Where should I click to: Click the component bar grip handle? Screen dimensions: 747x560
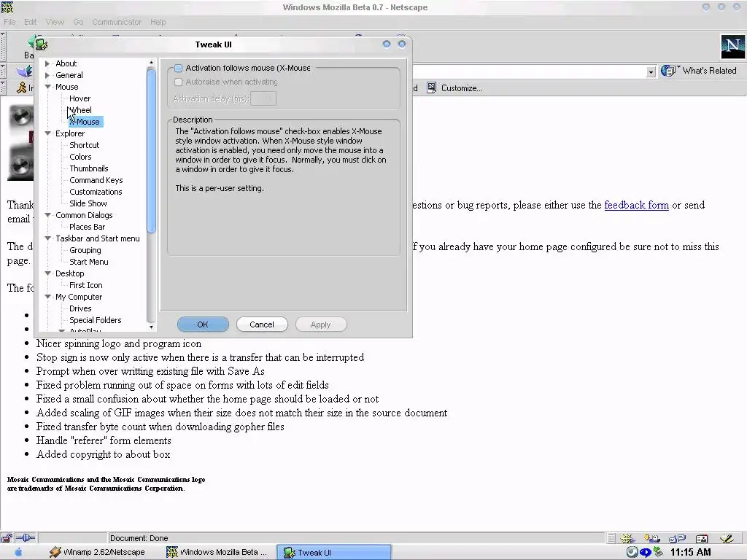tap(611, 539)
